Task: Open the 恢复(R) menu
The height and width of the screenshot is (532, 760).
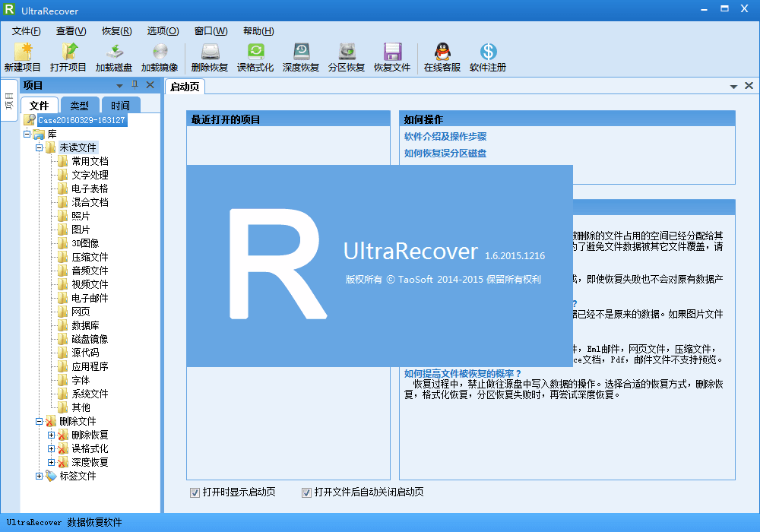Action: (x=117, y=31)
